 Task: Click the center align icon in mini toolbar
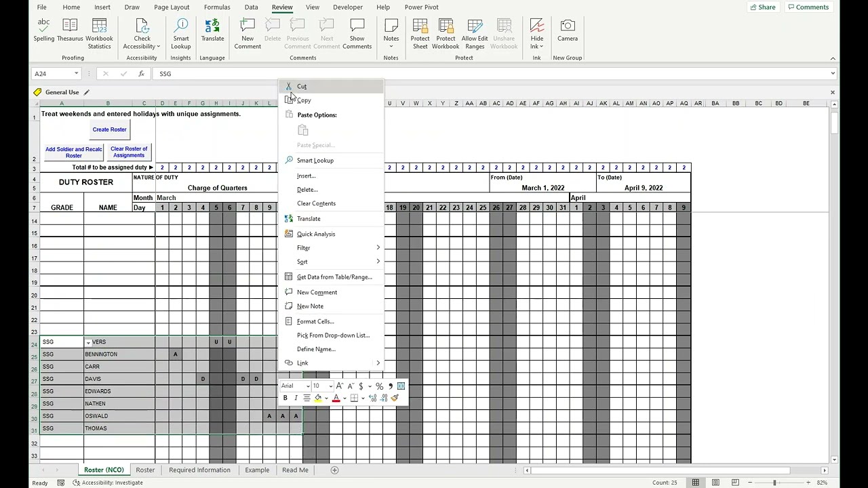point(307,398)
